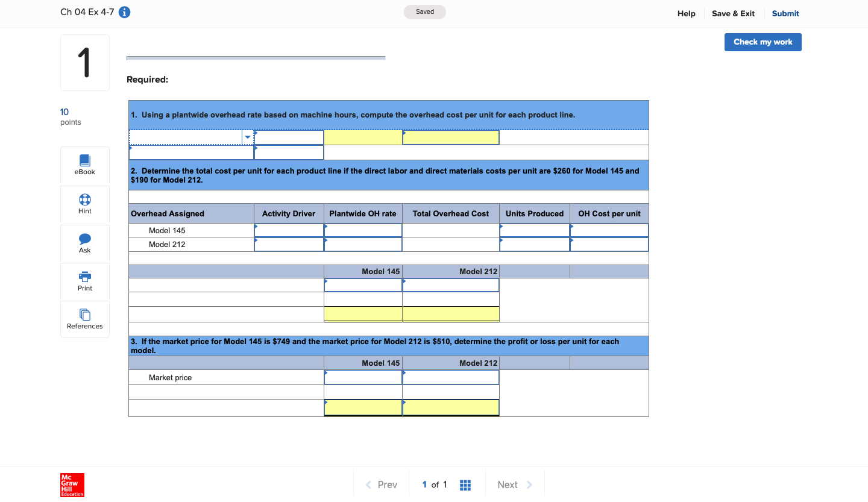Submit the assignment
Viewport: 868px width, 502px height.
(785, 13)
